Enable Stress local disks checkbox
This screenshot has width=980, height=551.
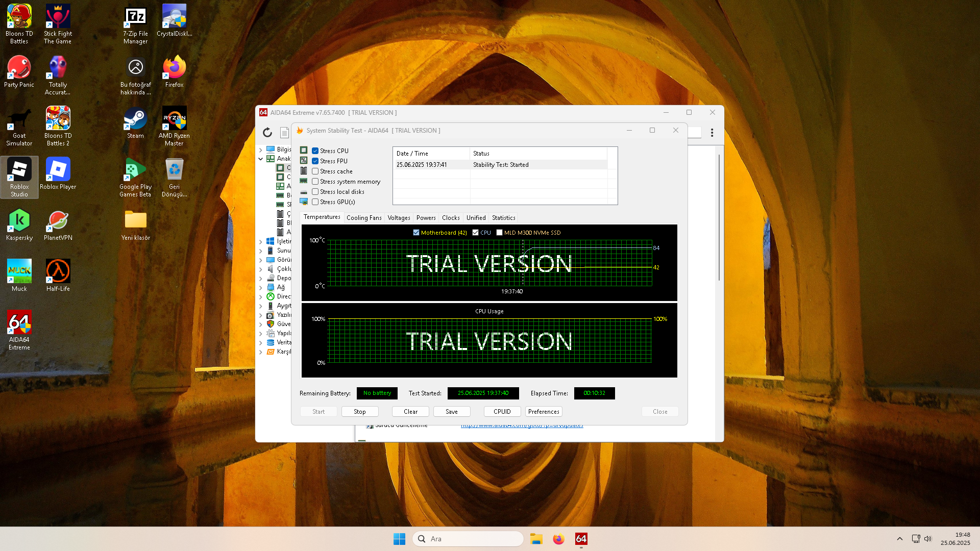(315, 192)
